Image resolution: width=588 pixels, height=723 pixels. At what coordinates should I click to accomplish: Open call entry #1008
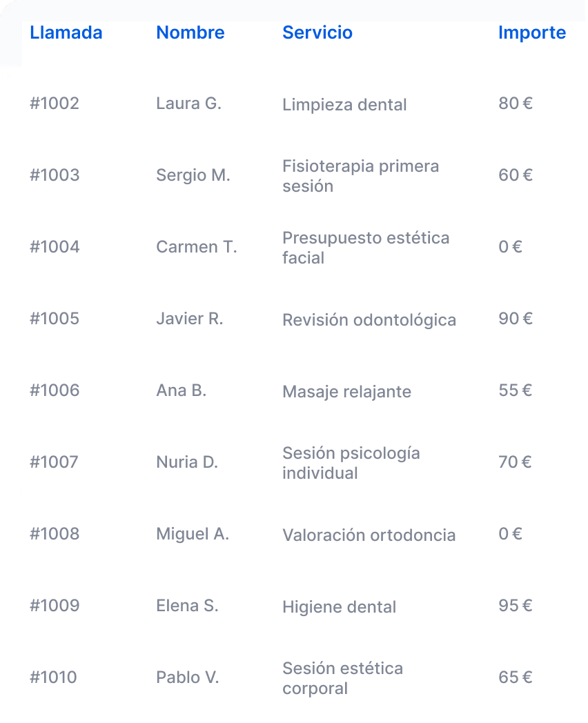coord(55,534)
